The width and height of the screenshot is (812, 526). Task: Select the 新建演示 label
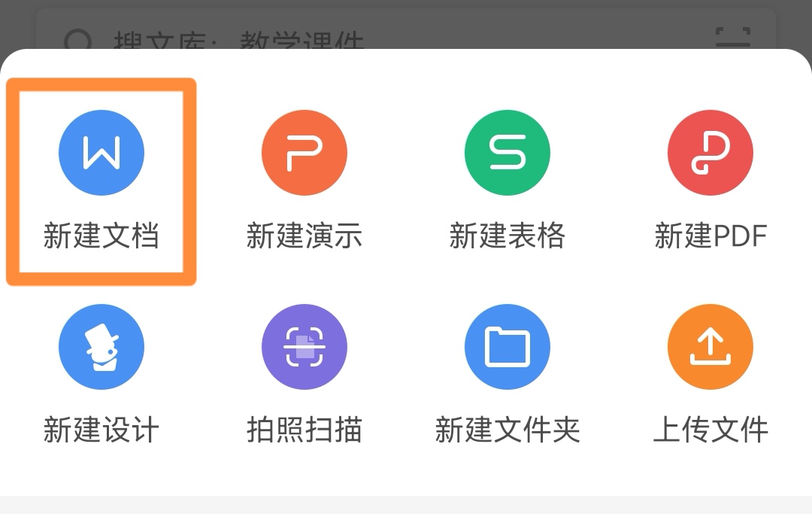point(304,236)
